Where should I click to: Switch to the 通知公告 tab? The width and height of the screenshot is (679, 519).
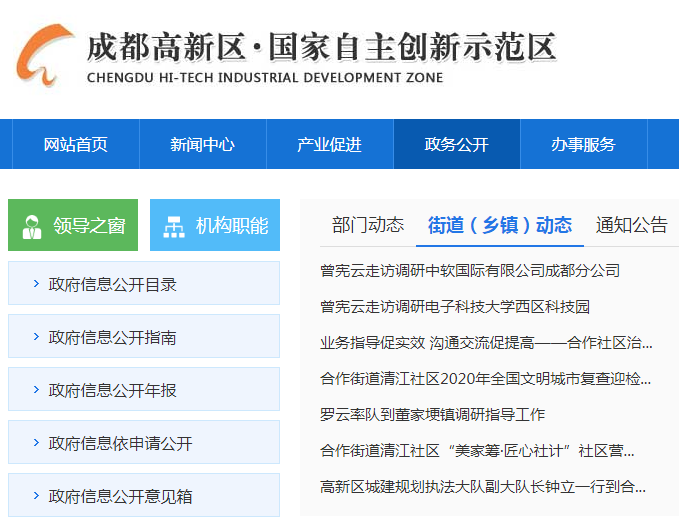[631, 225]
